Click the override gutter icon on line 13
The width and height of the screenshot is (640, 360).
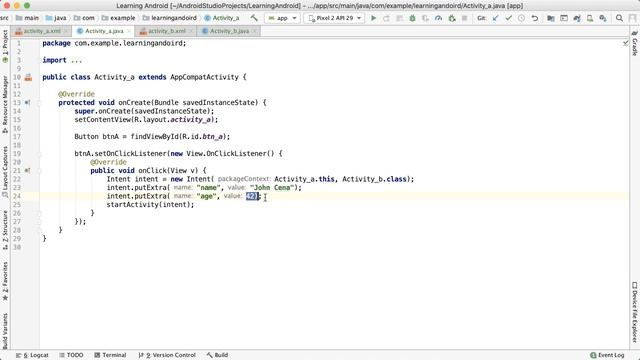click(x=27, y=102)
